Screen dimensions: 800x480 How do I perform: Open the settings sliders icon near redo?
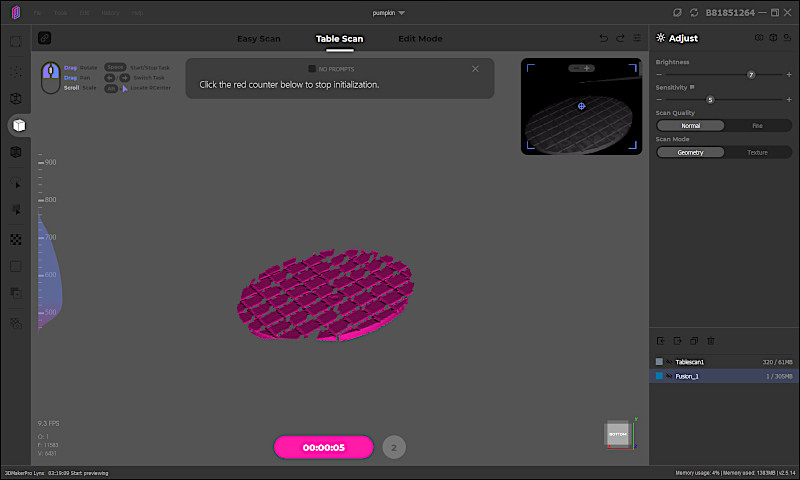(x=637, y=38)
